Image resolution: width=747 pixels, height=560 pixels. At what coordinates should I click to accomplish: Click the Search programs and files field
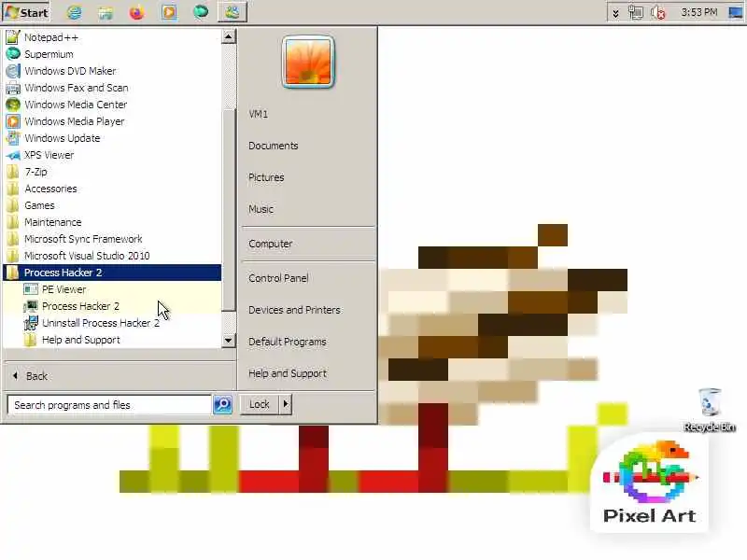(x=109, y=405)
